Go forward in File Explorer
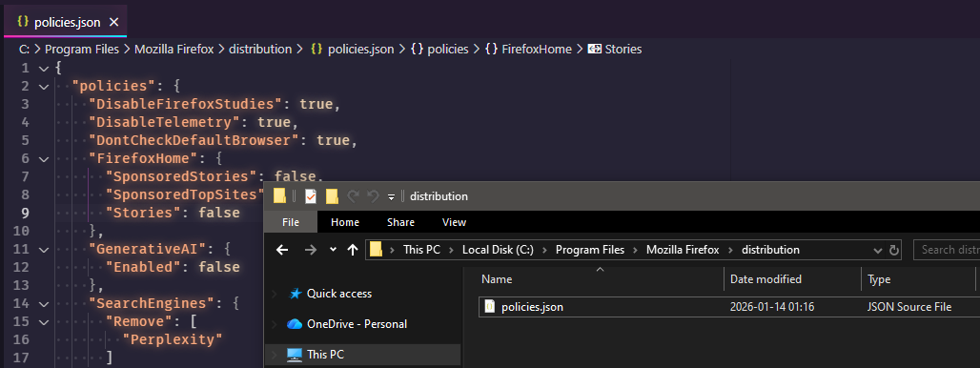Image resolution: width=980 pixels, height=368 pixels. tap(311, 250)
